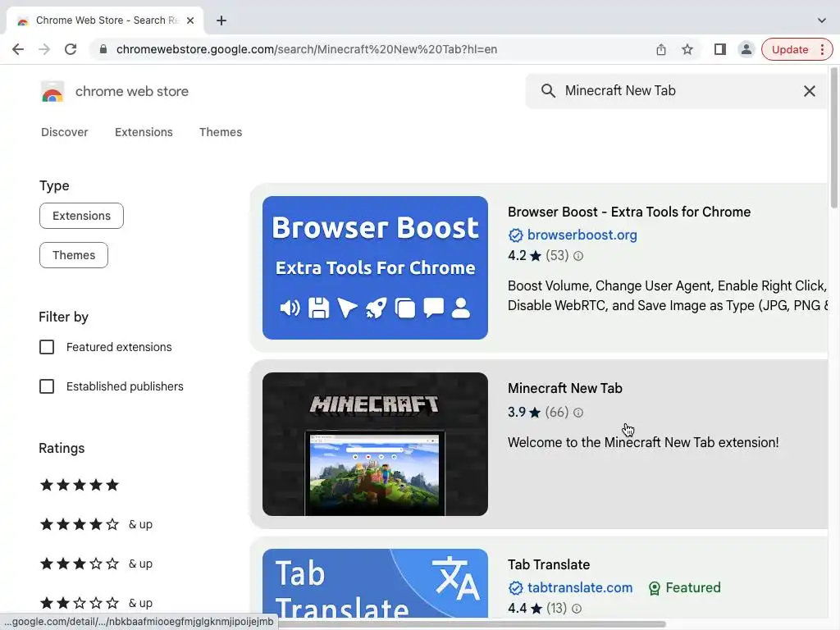This screenshot has height=630, width=840.
Task: Click the Featured badge on Tab Translate
Action: [x=685, y=587]
